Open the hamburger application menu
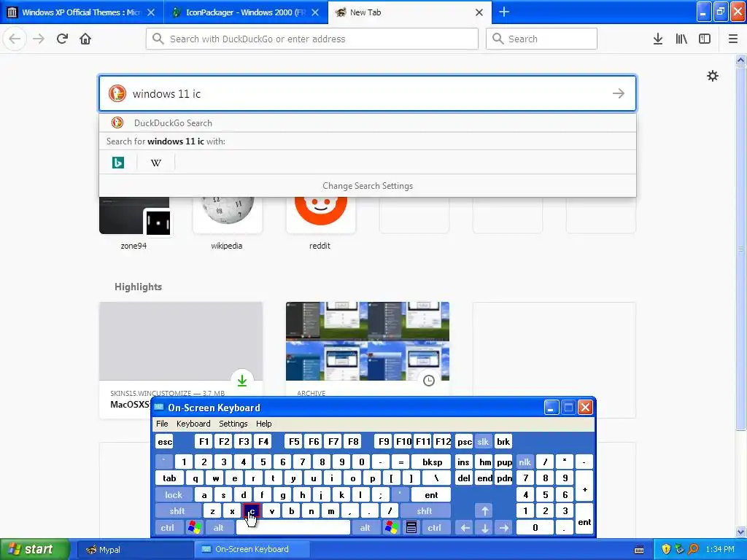747x560 pixels. (x=733, y=39)
